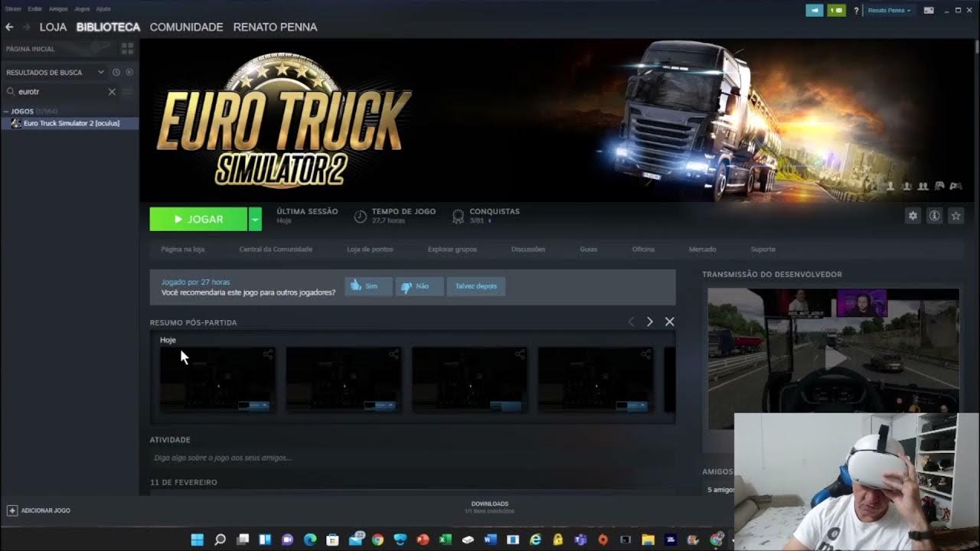Share the second post-game screenshot
This screenshot has height=551, width=980.
click(394, 354)
